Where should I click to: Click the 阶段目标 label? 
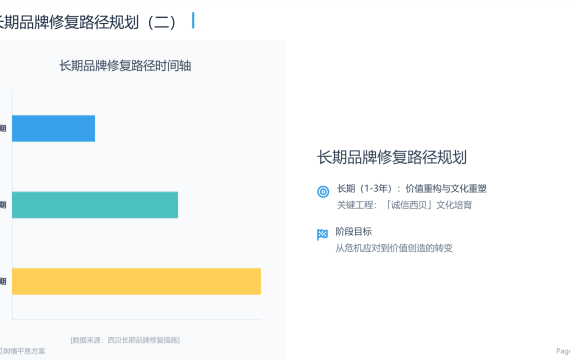pos(353,231)
